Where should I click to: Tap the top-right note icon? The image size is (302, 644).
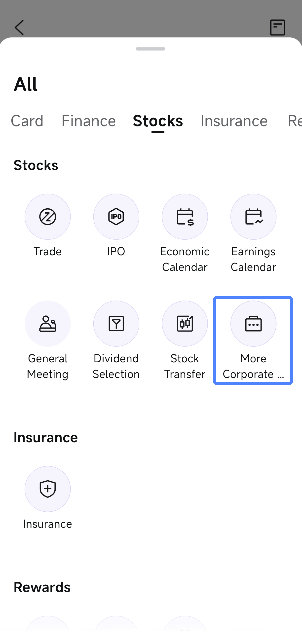[x=277, y=28]
